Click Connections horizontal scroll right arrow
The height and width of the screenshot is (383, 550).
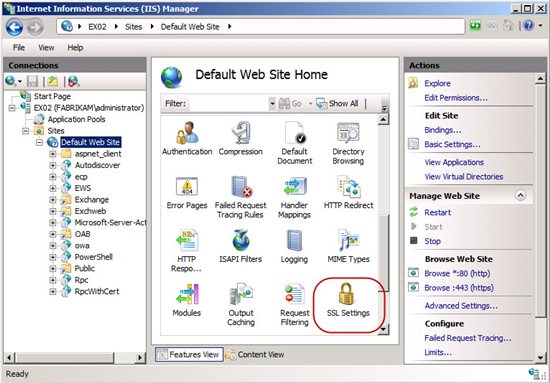click(x=140, y=357)
